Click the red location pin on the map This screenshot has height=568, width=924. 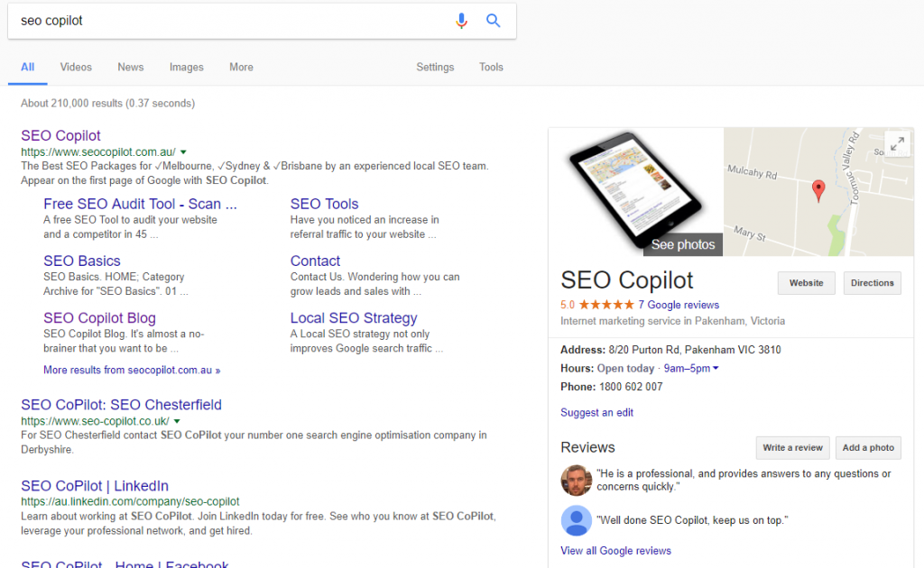pyautogui.click(x=818, y=191)
